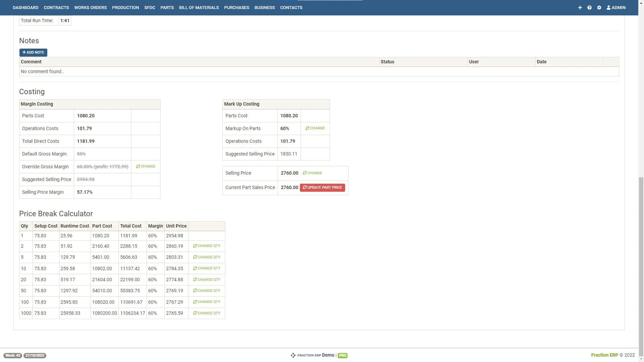This screenshot has height=362, width=644.
Task: Open the settings gear icon
Action: click(599, 7)
